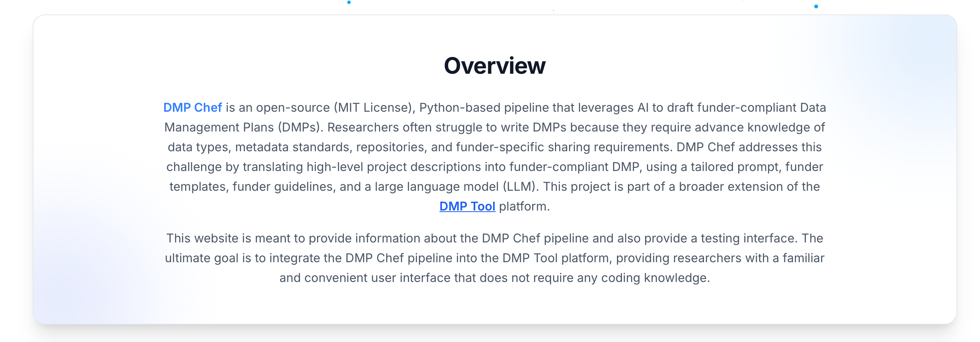The height and width of the screenshot is (342, 980).
Task: Click the Overview heading
Action: pos(494,66)
